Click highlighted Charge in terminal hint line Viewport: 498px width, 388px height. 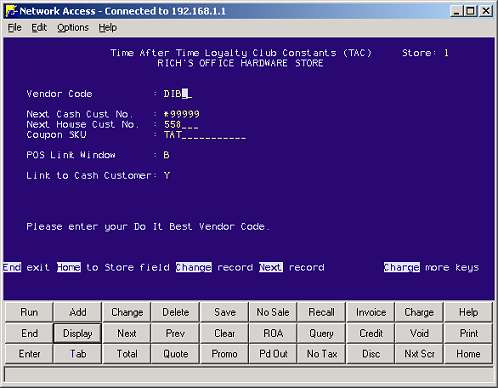[402, 267]
